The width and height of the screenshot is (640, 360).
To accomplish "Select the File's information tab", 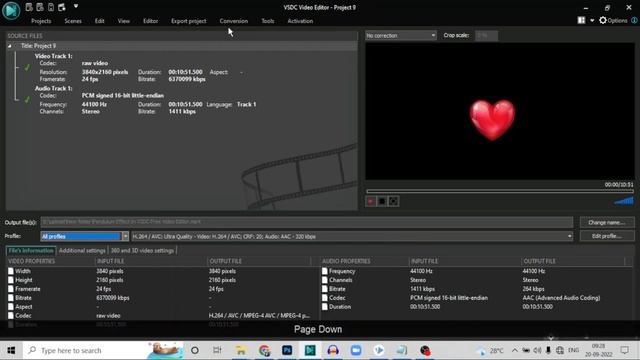I will coord(31,251).
